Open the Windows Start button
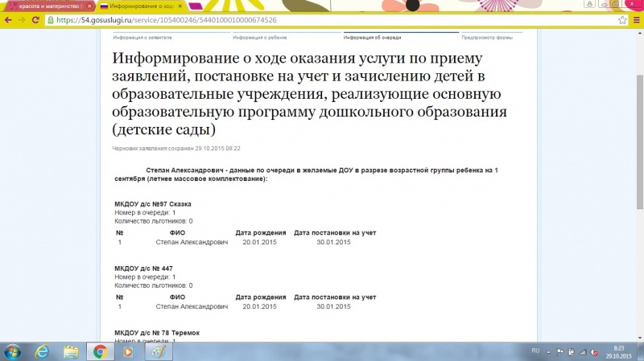Viewport: 644px width, 361px height. point(11,352)
